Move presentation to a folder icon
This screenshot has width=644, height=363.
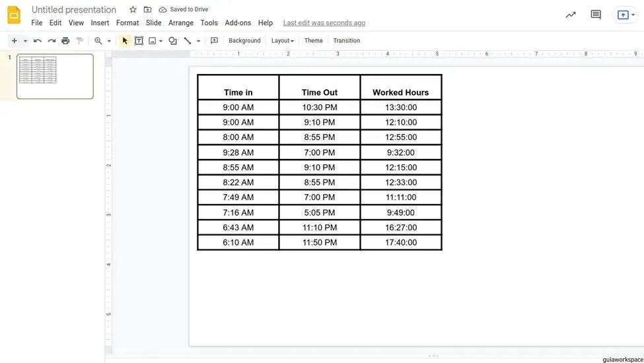click(147, 9)
